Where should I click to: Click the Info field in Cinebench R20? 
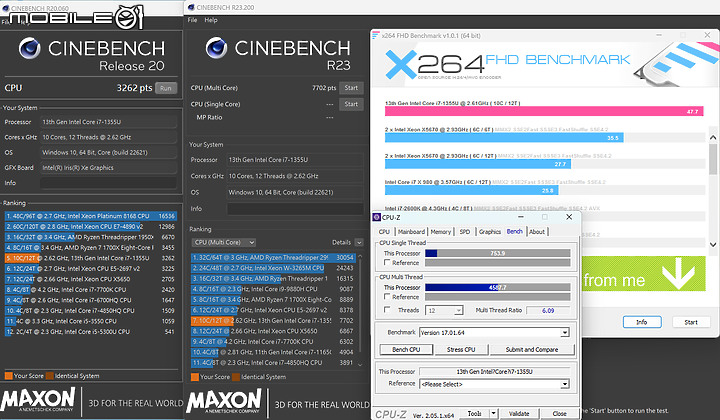(x=108, y=183)
